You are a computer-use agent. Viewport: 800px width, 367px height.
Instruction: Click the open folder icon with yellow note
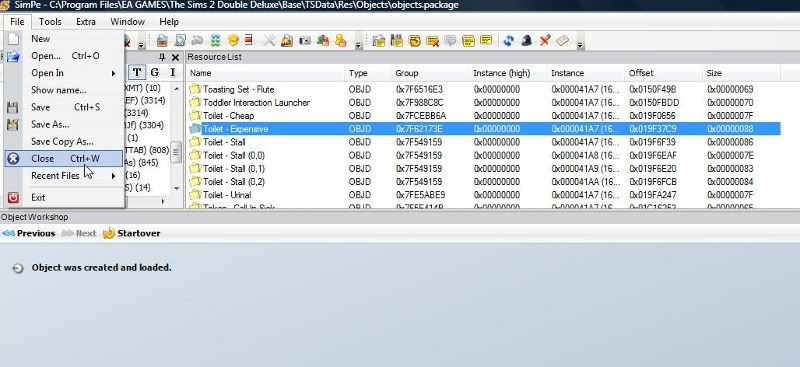pos(379,40)
